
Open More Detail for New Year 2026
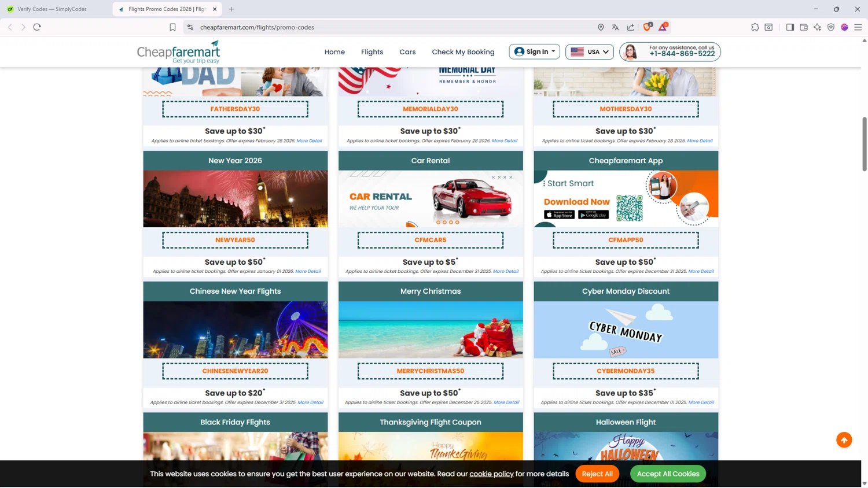pyautogui.click(x=308, y=272)
